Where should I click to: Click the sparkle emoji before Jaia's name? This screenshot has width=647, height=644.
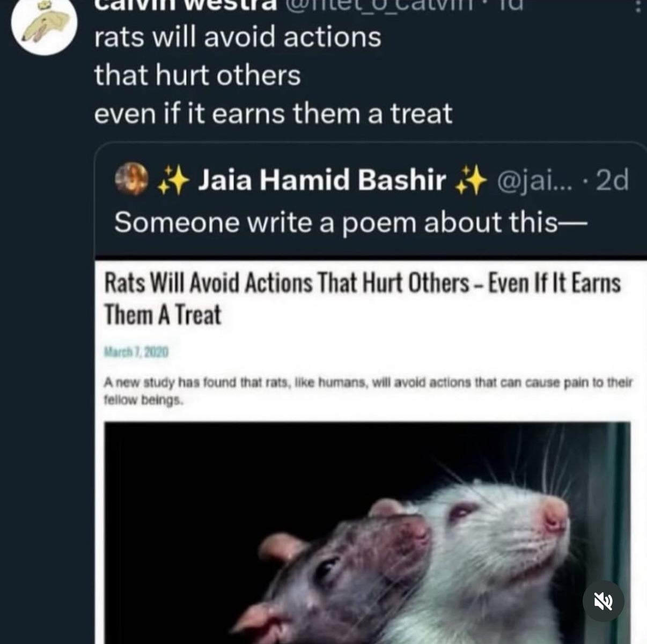pyautogui.click(x=173, y=180)
